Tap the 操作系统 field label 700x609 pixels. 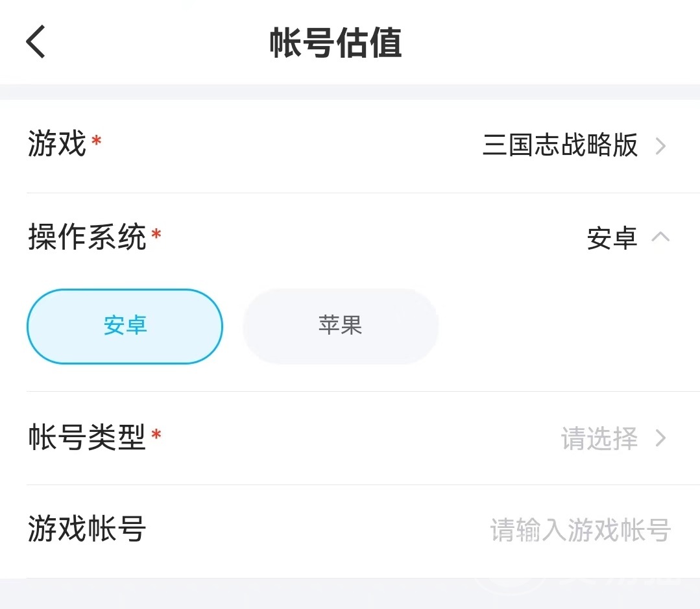(x=87, y=238)
